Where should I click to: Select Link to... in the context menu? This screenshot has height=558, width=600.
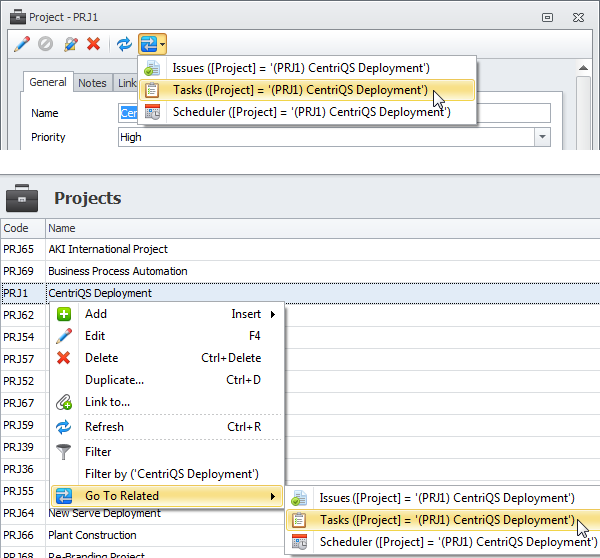click(x=107, y=402)
